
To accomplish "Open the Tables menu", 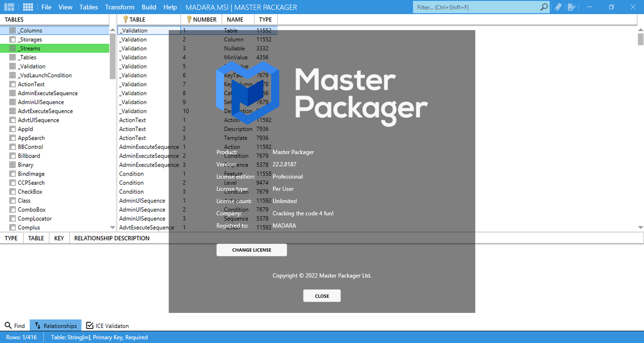I will coord(89,7).
